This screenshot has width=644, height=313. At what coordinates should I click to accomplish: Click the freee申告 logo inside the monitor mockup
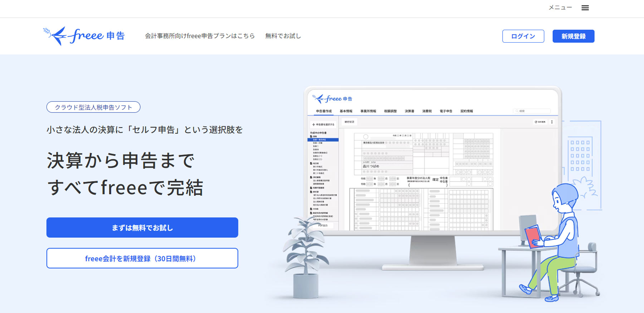(332, 98)
